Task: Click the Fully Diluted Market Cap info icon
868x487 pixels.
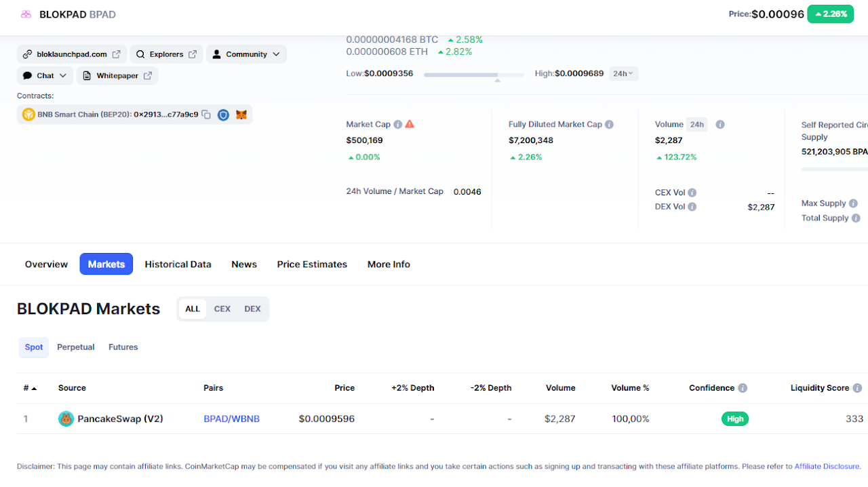Action: click(610, 124)
